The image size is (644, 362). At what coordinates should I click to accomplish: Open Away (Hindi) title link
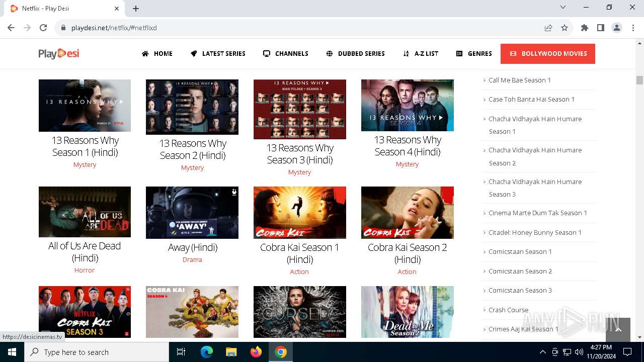pos(192,247)
